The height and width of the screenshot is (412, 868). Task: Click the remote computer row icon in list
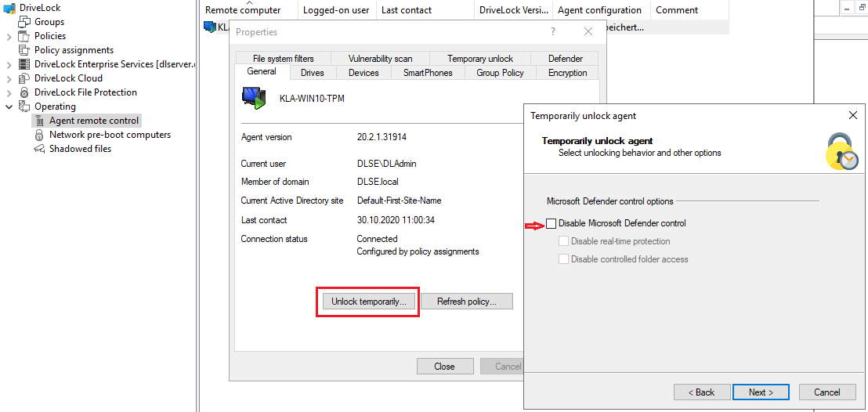click(x=209, y=27)
